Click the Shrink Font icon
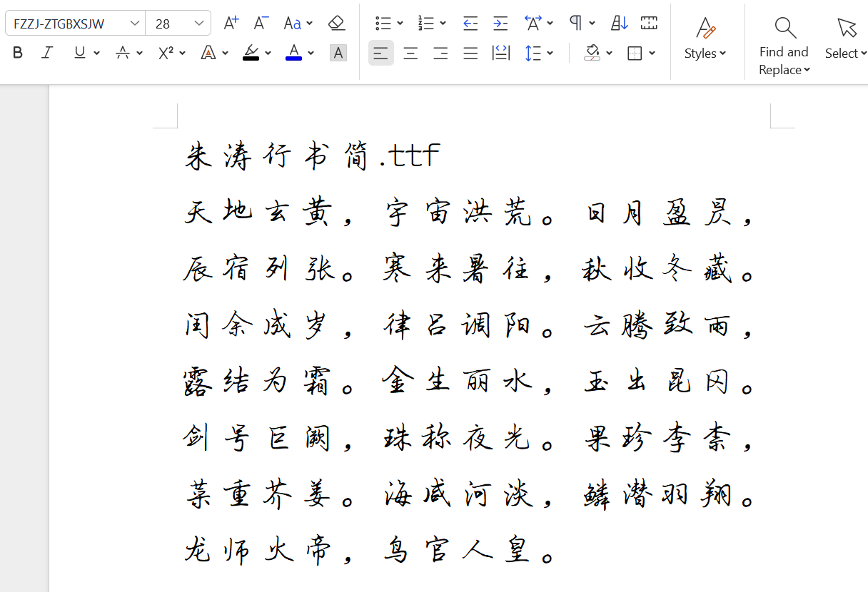 [261, 22]
